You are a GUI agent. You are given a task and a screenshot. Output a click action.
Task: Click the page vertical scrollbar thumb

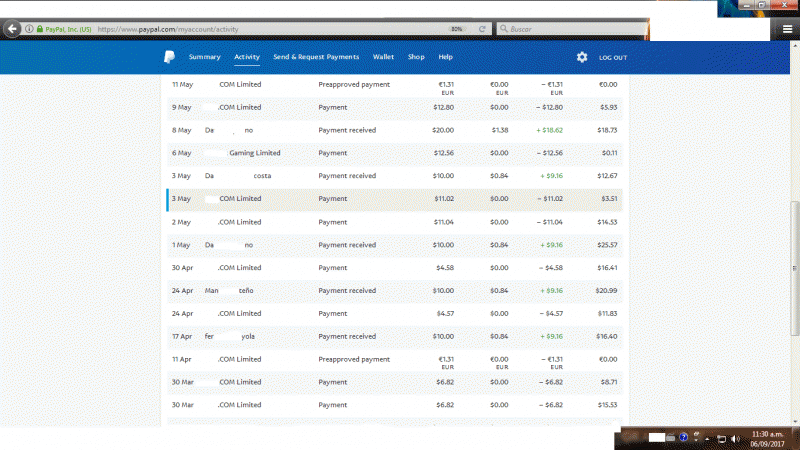(794, 268)
